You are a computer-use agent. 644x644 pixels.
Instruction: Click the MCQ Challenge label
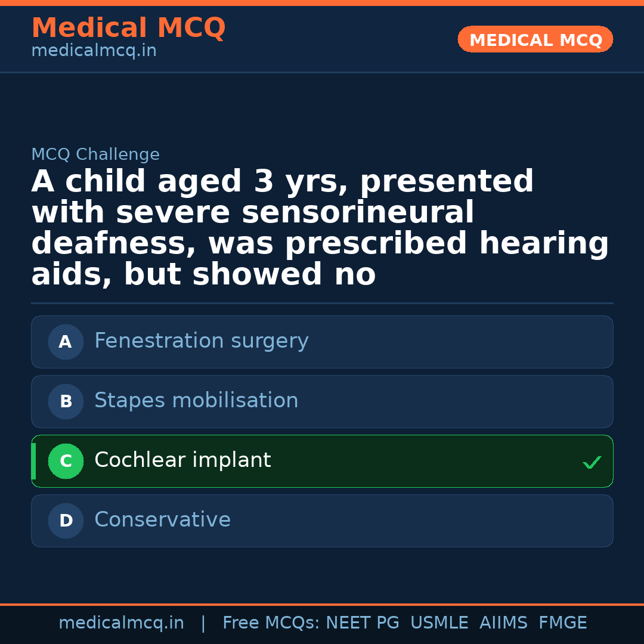[x=95, y=155]
